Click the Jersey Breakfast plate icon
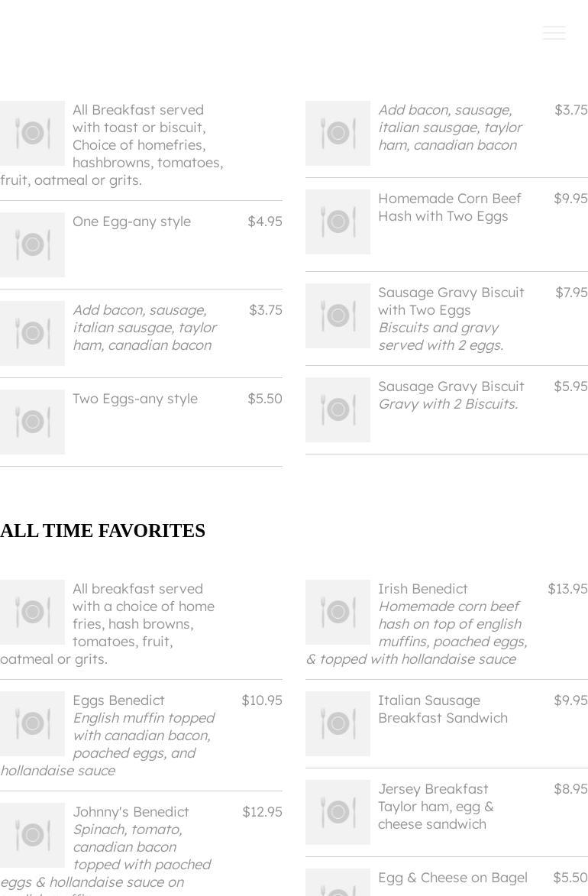 pyautogui.click(x=338, y=812)
